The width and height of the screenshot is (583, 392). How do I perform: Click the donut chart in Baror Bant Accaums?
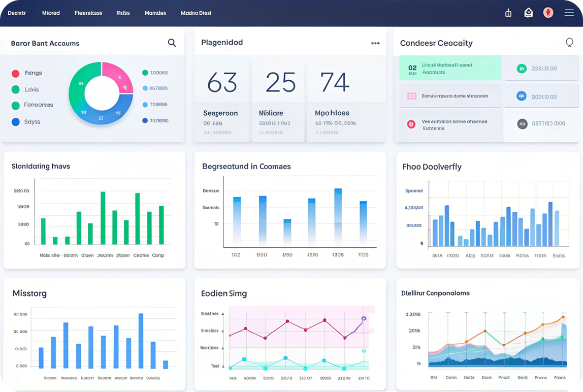click(x=101, y=94)
